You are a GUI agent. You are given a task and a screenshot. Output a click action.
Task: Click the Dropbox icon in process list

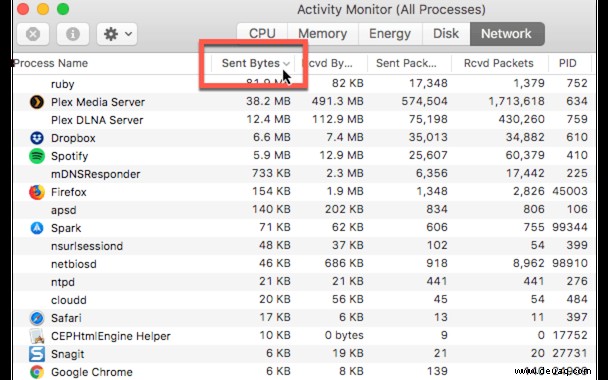click(x=37, y=138)
